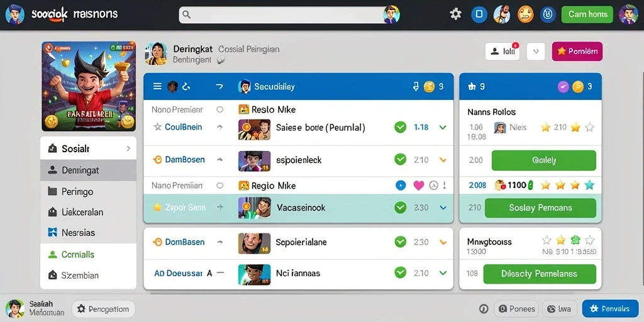Open the settings gear in top bar
This screenshot has height=322, width=644.
pyautogui.click(x=455, y=14)
